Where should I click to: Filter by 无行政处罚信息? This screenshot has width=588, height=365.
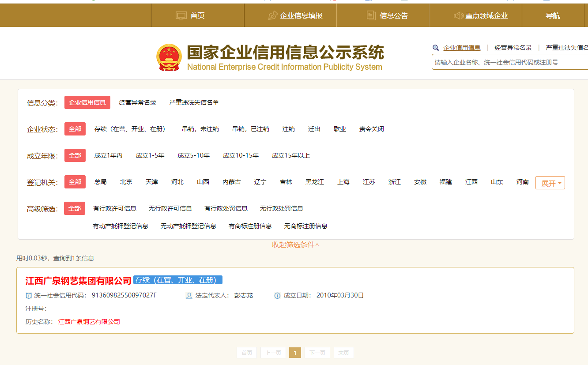click(x=282, y=208)
